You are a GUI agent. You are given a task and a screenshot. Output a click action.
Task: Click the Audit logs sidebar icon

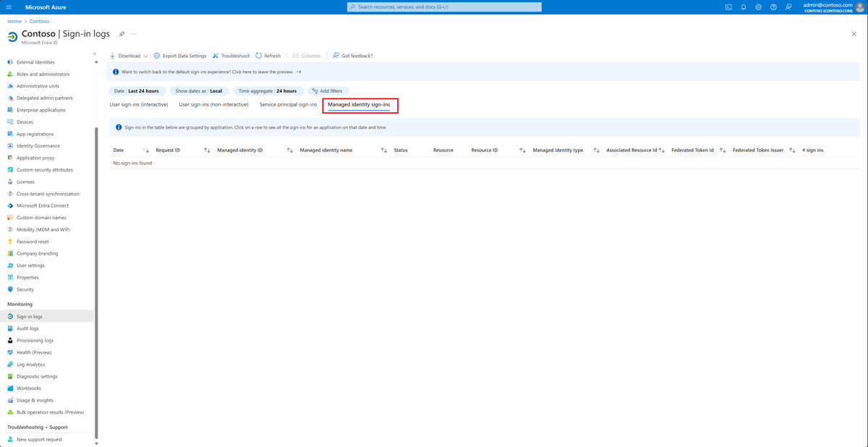pos(10,328)
